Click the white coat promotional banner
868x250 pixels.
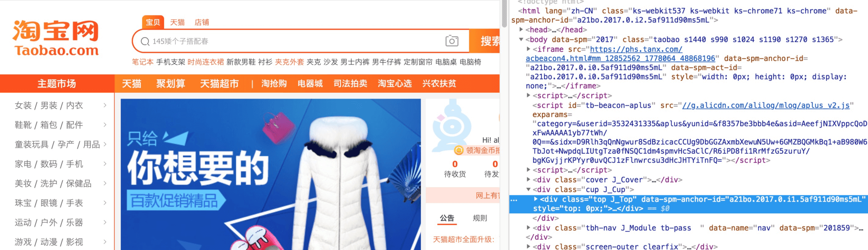coord(270,174)
